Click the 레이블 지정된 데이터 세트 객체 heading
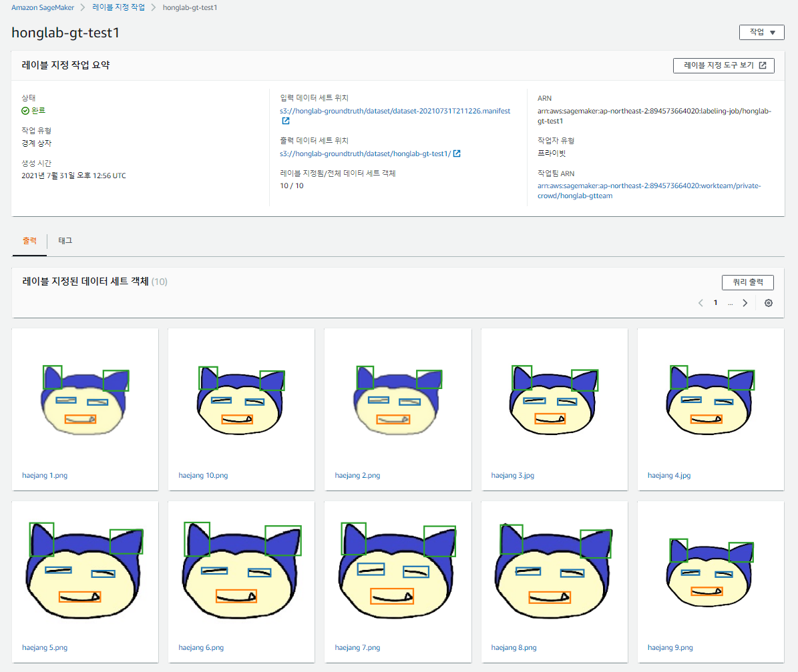This screenshot has height=672, width=798. pyautogui.click(x=85, y=282)
